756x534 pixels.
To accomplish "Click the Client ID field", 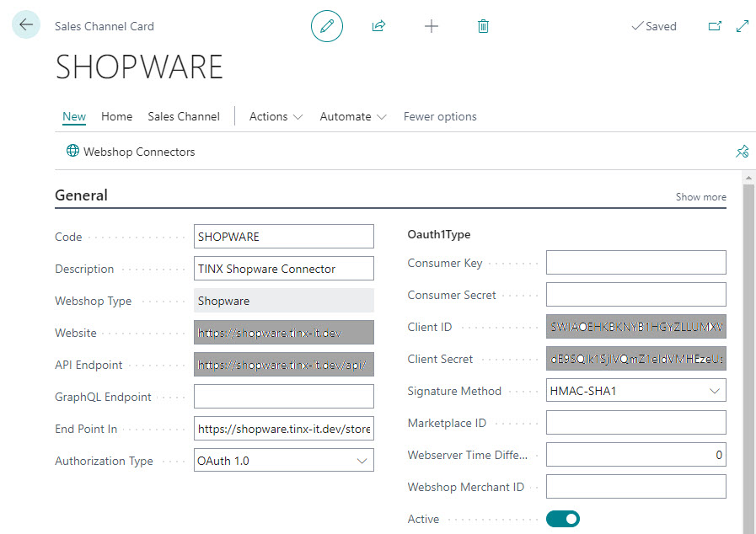I will tap(636, 327).
